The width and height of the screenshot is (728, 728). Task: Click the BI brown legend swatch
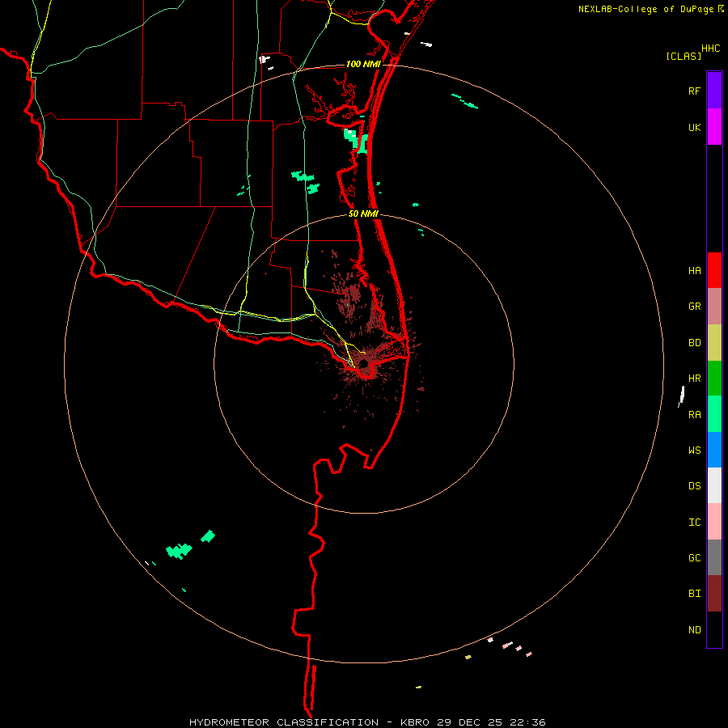[714, 594]
